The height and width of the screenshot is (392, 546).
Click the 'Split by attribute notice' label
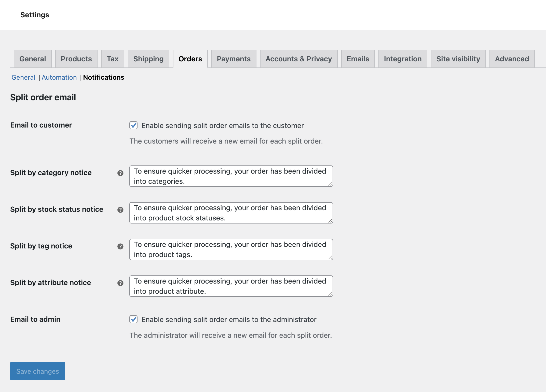50,283
